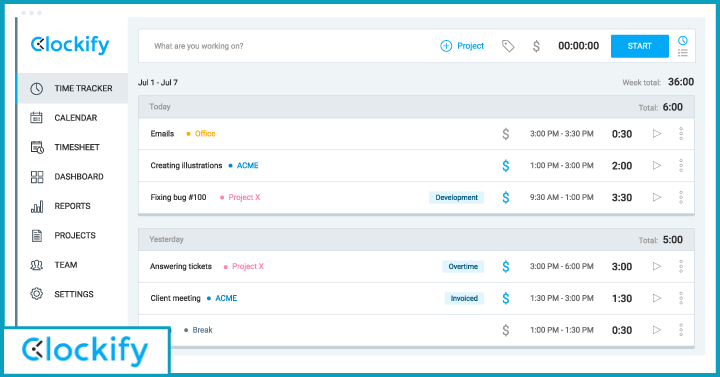Resume timer for Break entry
This screenshot has width=720, height=377.
(657, 330)
